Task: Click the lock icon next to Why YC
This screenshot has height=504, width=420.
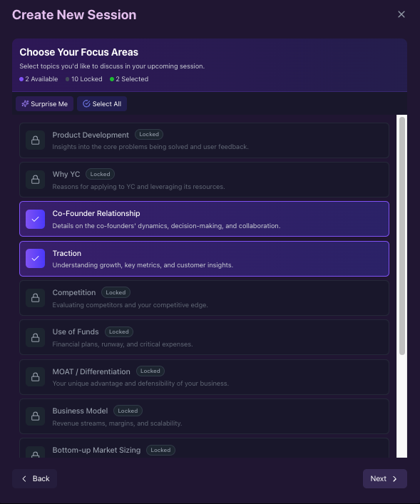Action: point(36,180)
